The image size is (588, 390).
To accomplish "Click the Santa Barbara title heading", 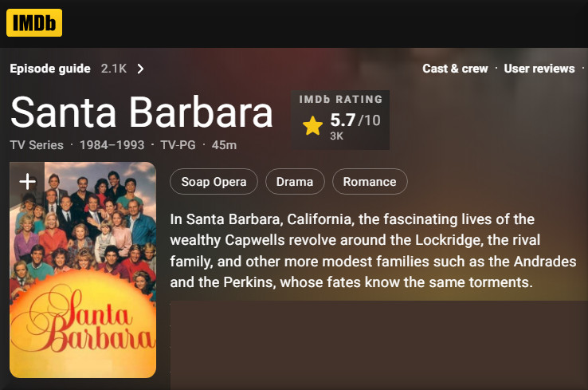I will [x=142, y=112].
